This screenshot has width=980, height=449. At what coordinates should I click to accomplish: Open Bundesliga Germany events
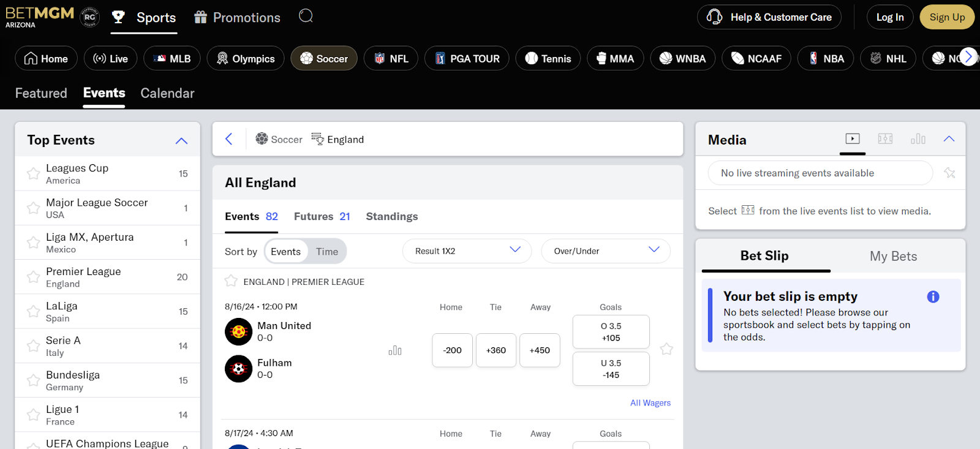point(107,380)
